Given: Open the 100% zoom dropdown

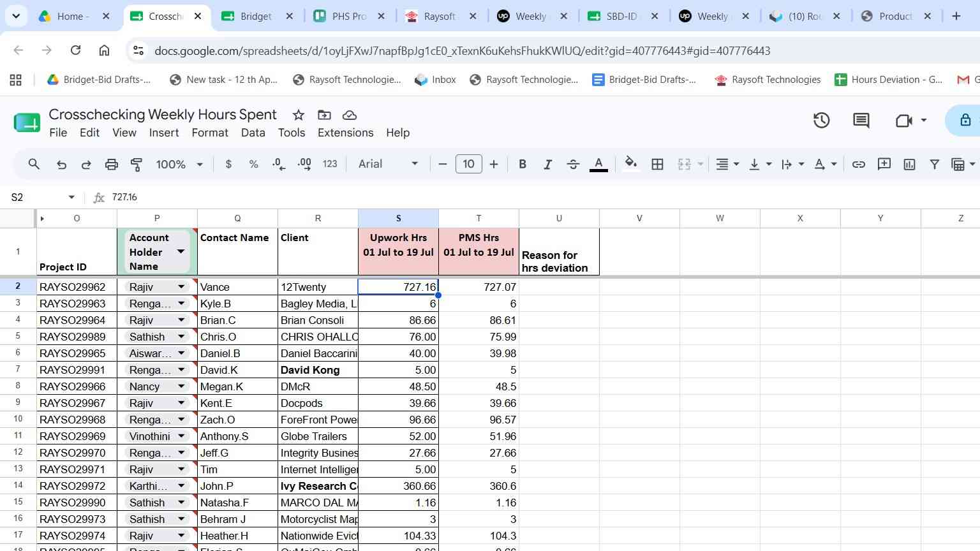Looking at the screenshot, I should click(179, 164).
